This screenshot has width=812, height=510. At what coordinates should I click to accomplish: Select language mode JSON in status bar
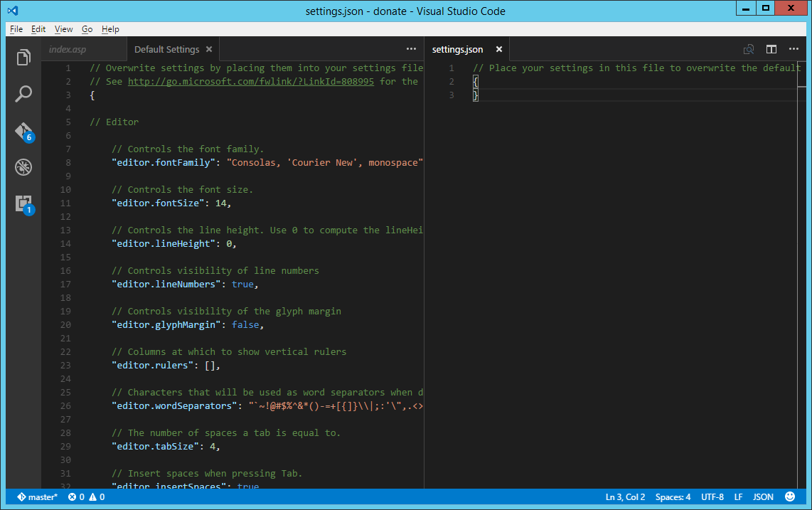pos(763,497)
